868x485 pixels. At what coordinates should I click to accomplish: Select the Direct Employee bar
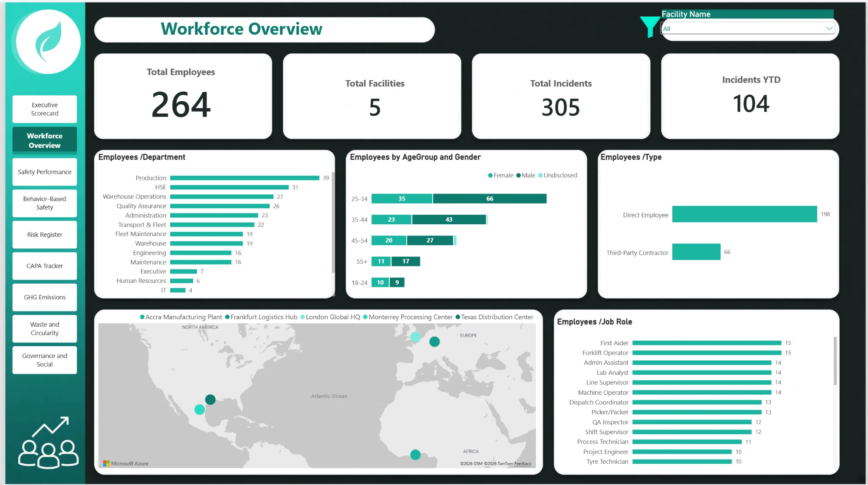click(x=744, y=214)
